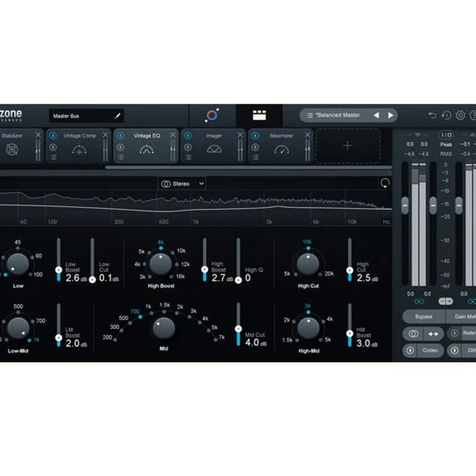Solo the Vintage Comp module
The width and height of the screenshot is (476, 476).
click(x=53, y=147)
